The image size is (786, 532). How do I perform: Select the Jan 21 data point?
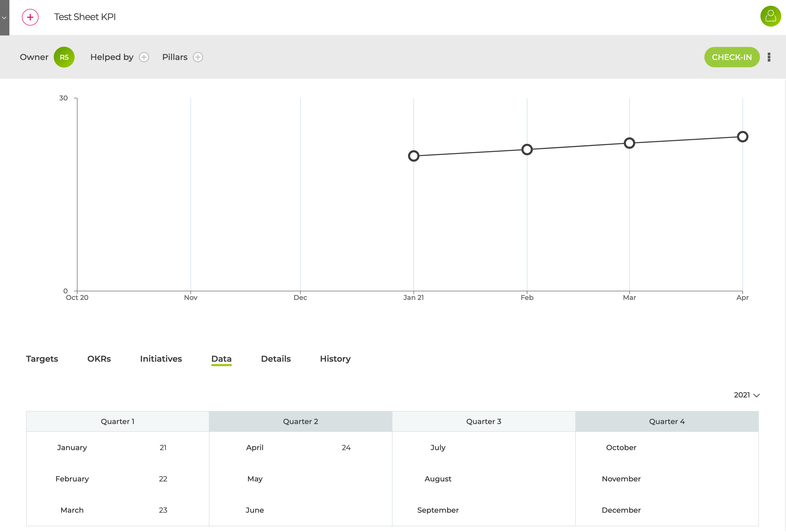tap(414, 156)
